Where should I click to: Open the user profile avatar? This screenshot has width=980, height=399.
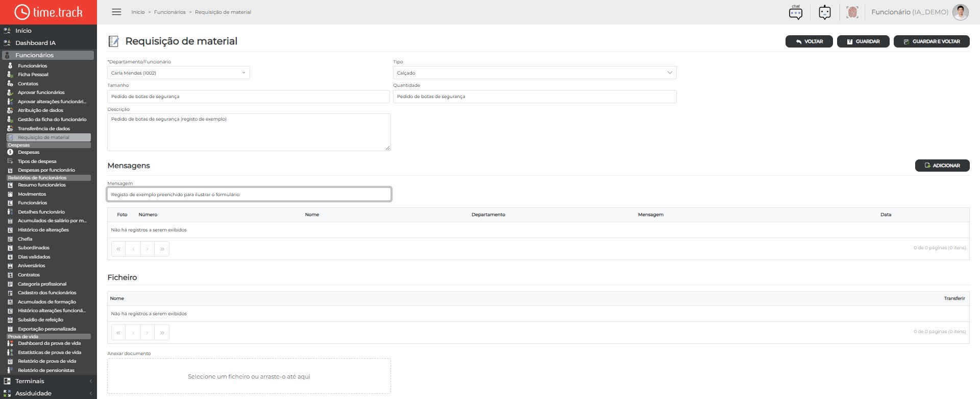coord(960,12)
